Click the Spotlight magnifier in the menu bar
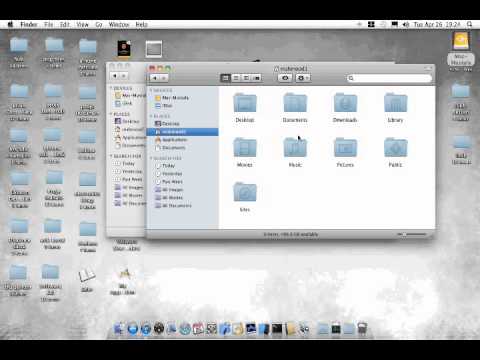Image resolution: width=480 pixels, height=360 pixels. click(x=470, y=24)
